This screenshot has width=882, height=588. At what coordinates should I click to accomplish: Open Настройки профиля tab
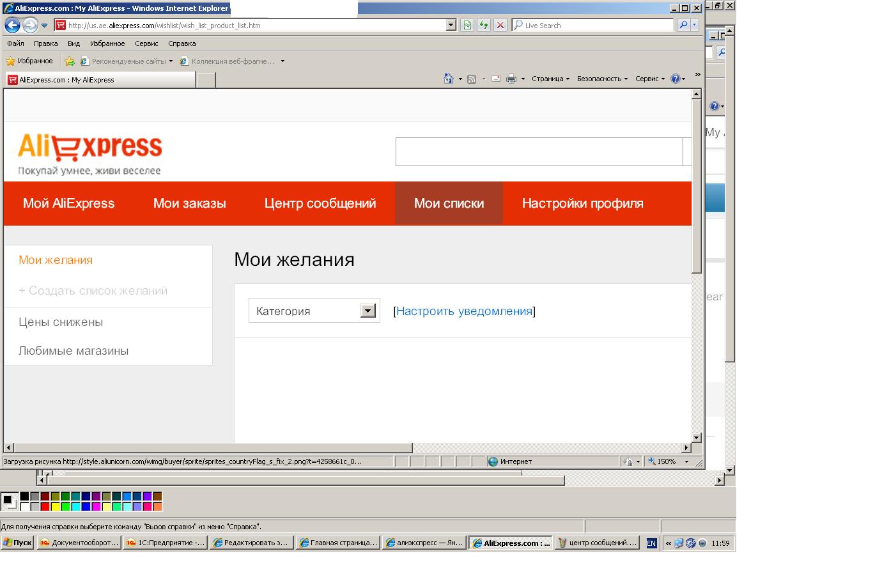click(583, 203)
